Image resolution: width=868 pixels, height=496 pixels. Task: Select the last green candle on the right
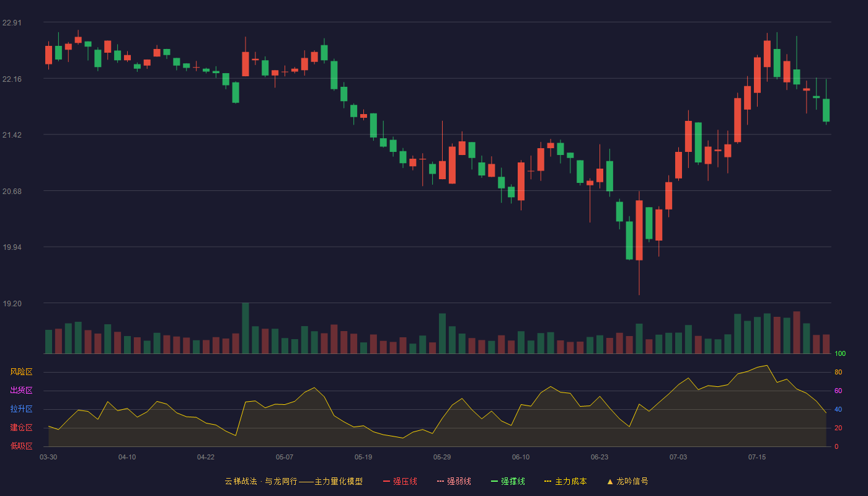[x=826, y=110]
